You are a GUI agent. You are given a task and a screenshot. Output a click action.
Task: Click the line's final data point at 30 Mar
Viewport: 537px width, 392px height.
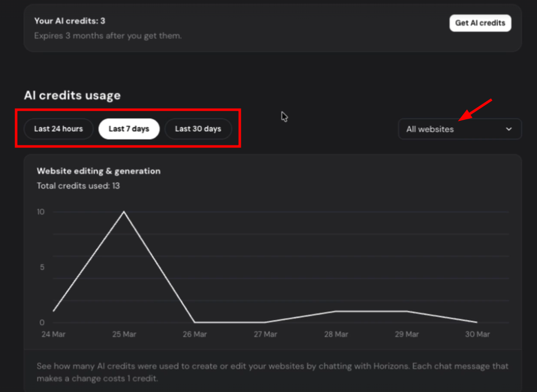click(x=477, y=322)
